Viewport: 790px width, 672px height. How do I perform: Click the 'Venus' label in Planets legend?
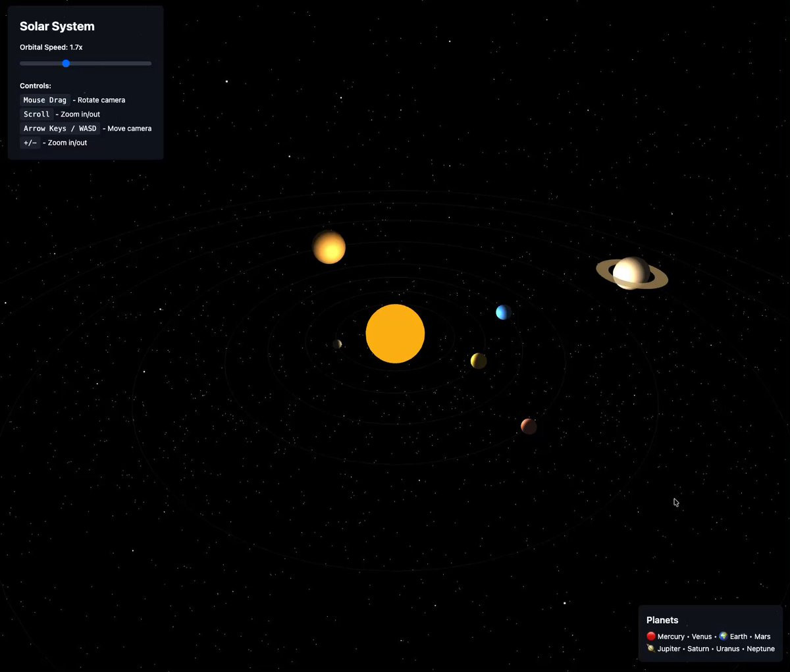tap(702, 636)
